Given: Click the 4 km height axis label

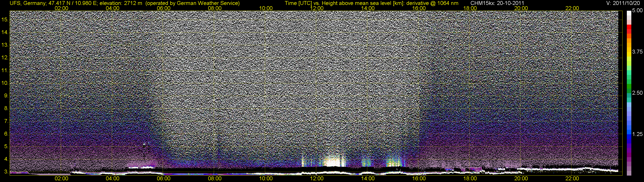Looking at the screenshot, I should 6,159.
